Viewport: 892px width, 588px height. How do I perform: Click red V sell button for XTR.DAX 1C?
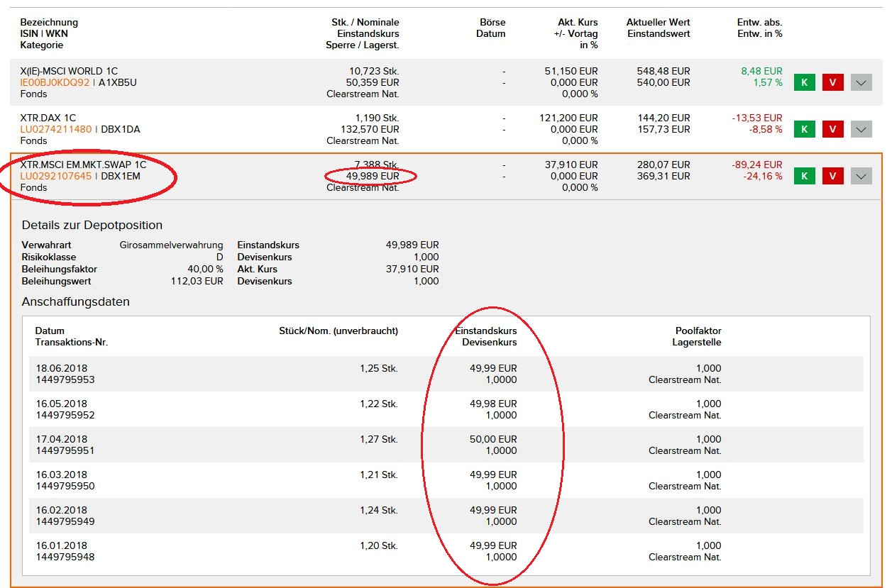832,129
